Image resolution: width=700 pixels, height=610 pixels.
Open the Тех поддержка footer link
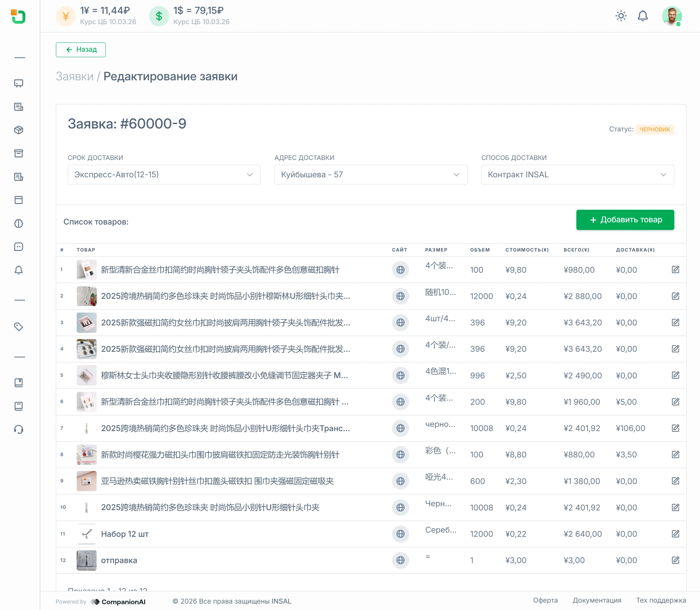point(661,600)
